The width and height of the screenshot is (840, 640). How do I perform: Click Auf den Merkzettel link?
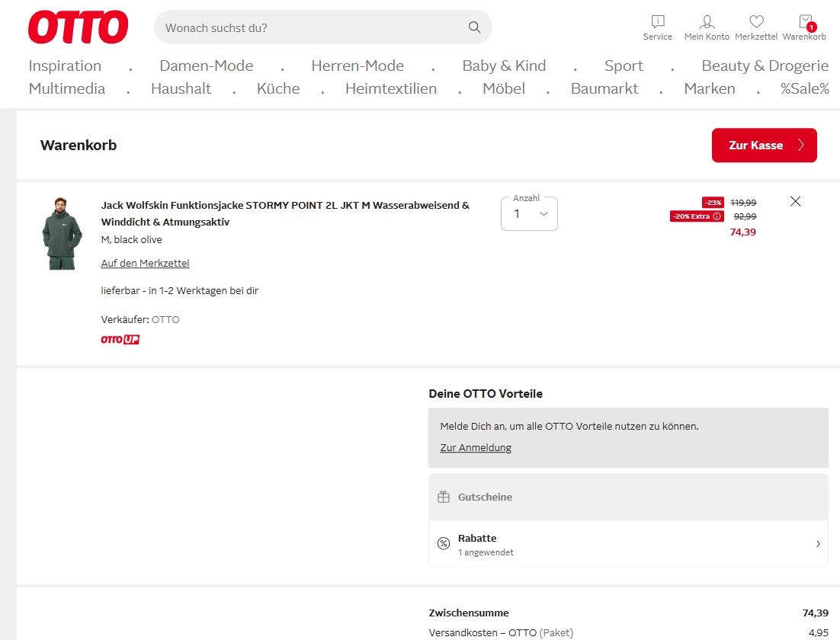tap(145, 264)
